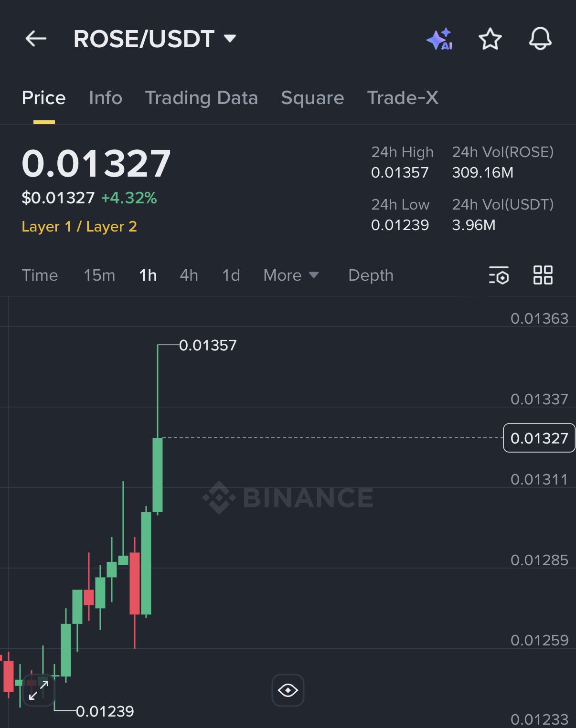Click the current price 0.01327 chart label
The height and width of the screenshot is (728, 576).
[x=539, y=438]
